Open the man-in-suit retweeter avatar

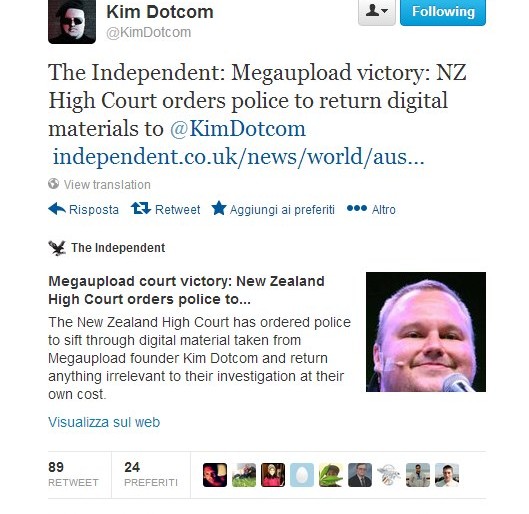360,475
